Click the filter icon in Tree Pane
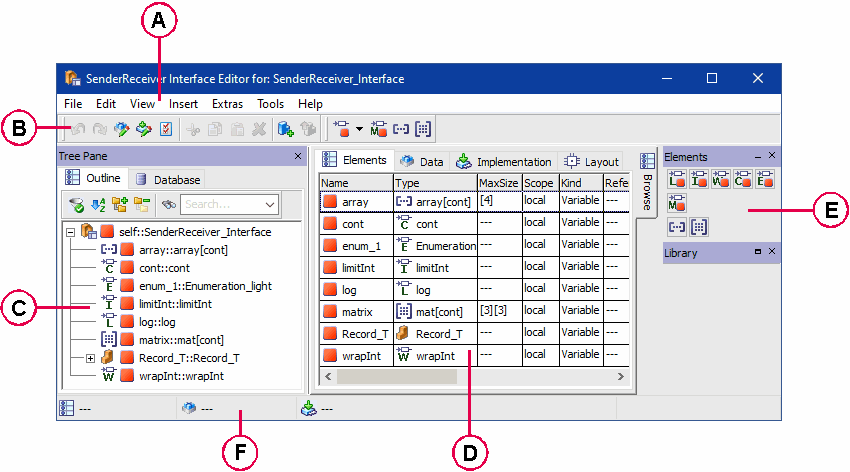The image size is (850, 472). [x=76, y=205]
